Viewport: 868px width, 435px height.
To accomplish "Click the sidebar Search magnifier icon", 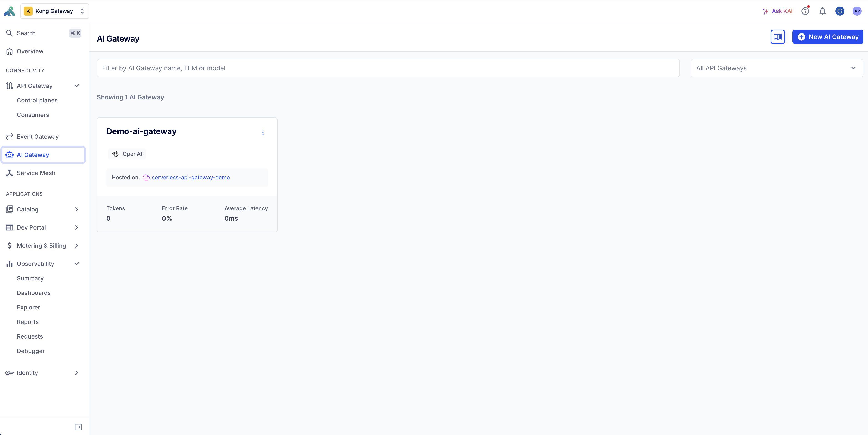I will click(x=10, y=33).
